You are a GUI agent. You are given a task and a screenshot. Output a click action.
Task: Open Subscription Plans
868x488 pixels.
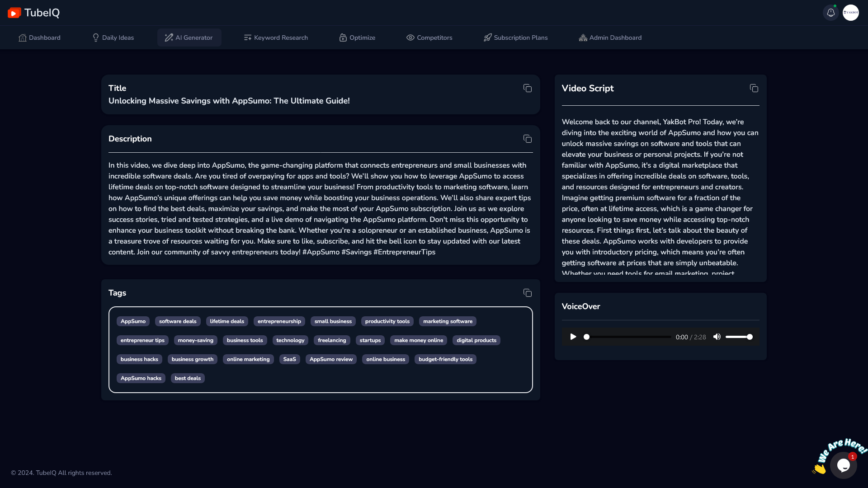515,38
